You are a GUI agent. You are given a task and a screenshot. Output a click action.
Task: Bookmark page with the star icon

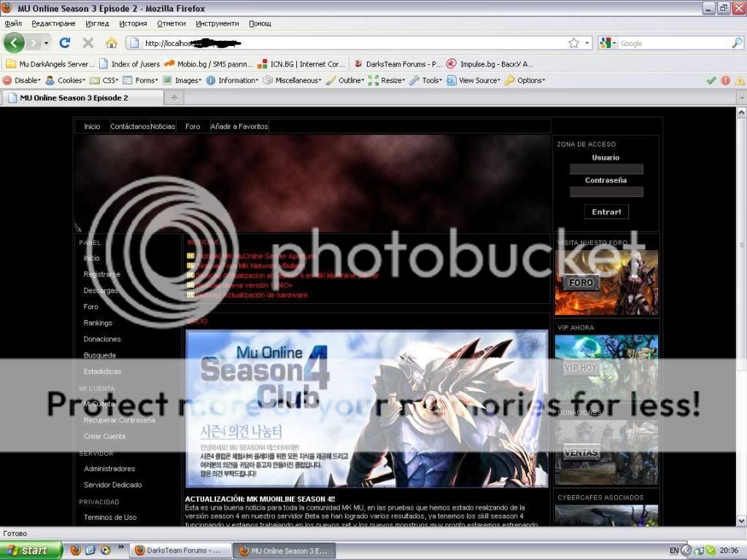[573, 43]
